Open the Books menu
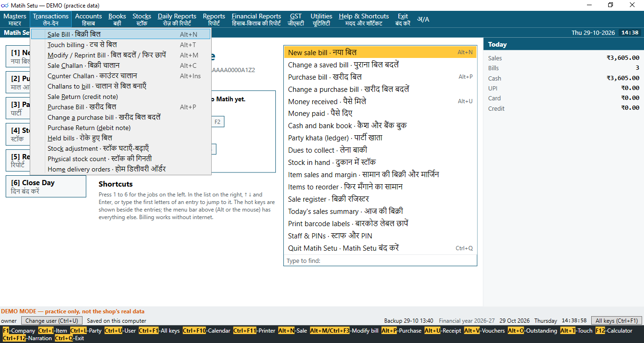The width and height of the screenshot is (644, 343). [x=117, y=19]
